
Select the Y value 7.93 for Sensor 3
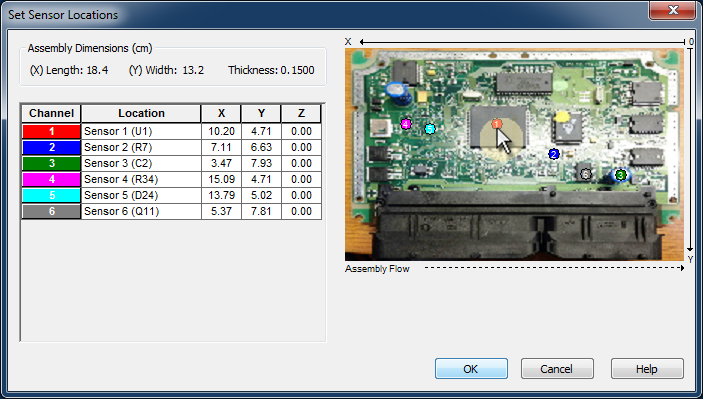coord(261,163)
